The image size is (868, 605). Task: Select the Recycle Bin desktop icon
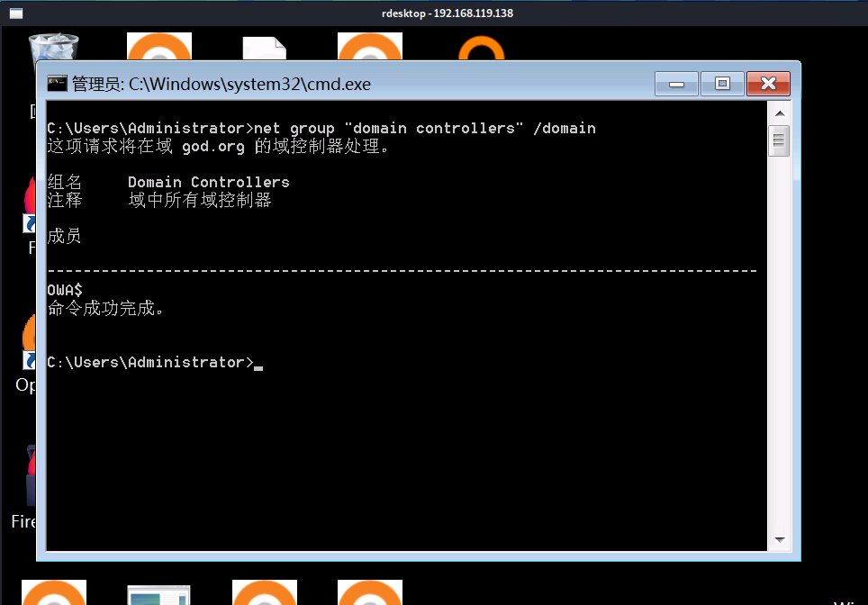pyautogui.click(x=53, y=47)
